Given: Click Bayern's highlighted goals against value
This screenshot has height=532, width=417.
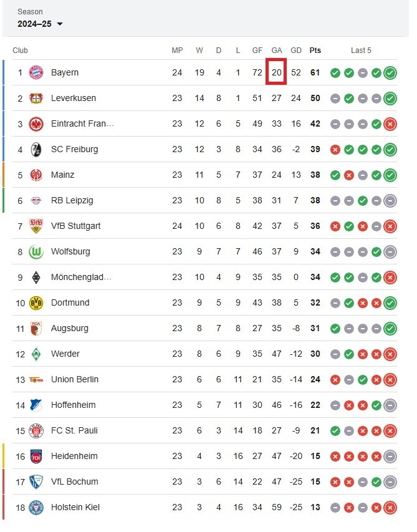Looking at the screenshot, I should (276, 72).
